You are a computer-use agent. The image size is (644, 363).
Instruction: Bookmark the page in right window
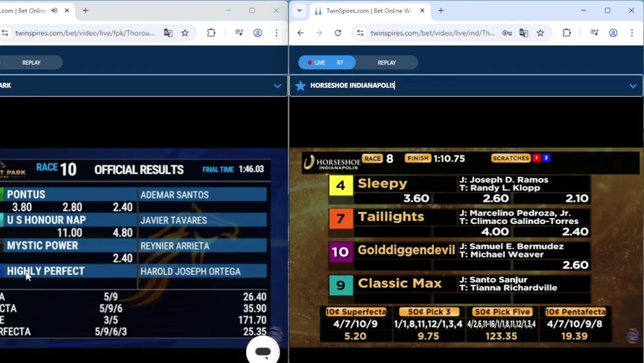tap(540, 33)
